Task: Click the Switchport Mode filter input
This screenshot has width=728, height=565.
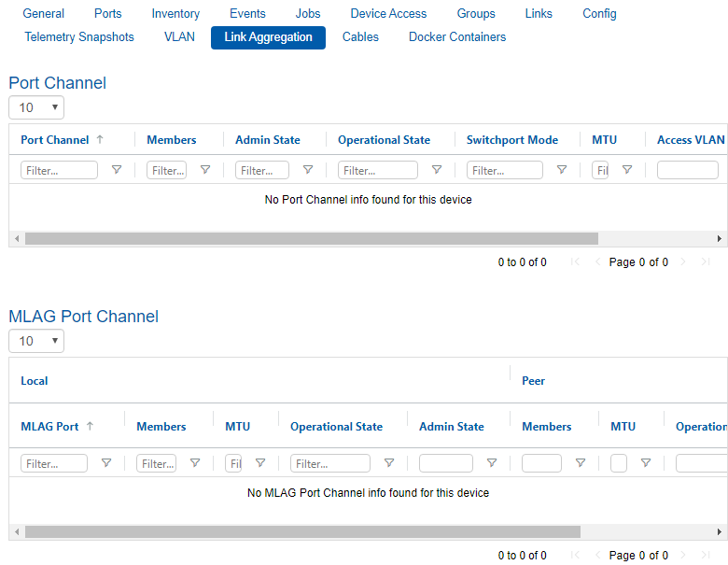Action: 505,170
